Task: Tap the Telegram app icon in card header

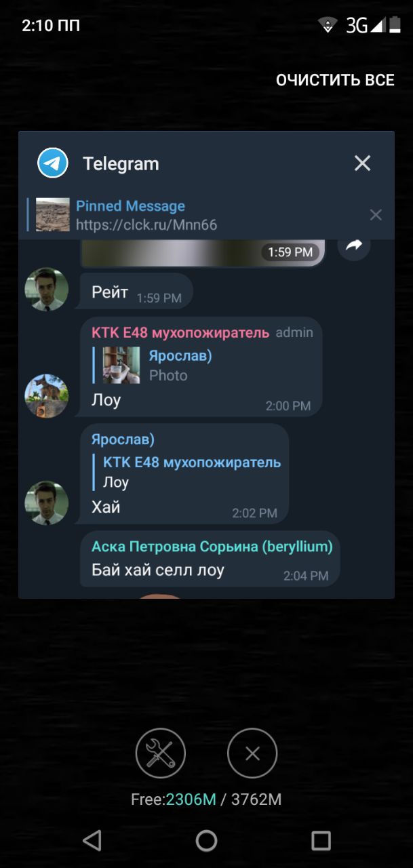Action: click(x=52, y=163)
